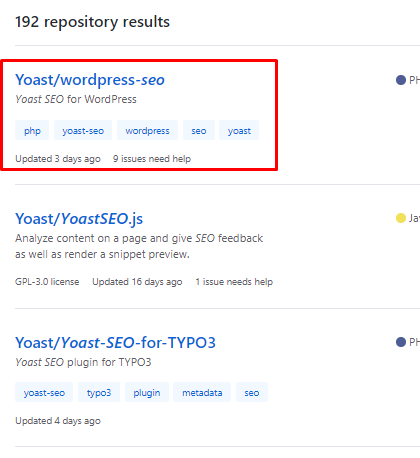Viewport: 420px width, 458px height.
Task: Select the plugin topic tag
Action: tap(147, 392)
